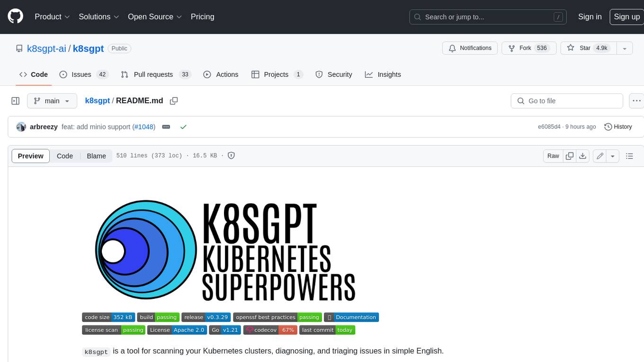644x362 pixels.
Task: Switch to the Code tab
Action: (x=34, y=74)
